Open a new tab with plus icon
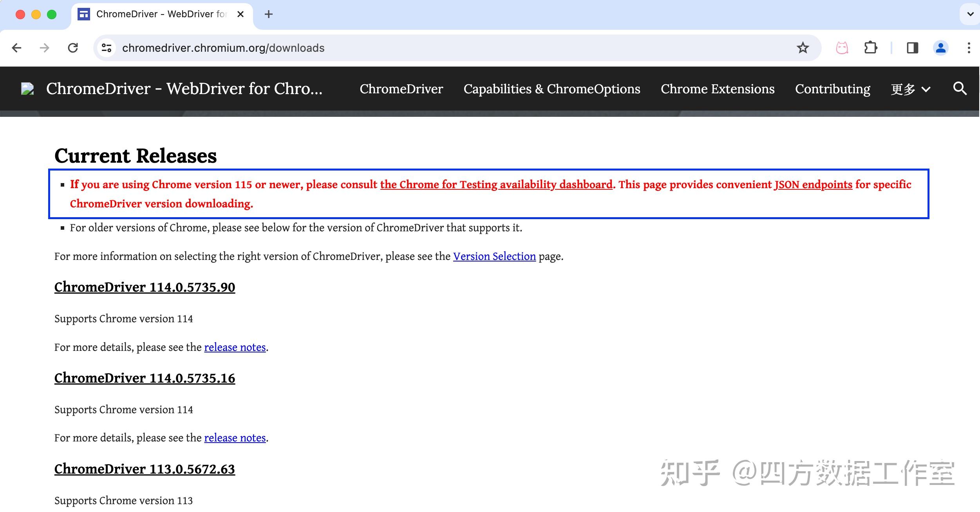Screen dimensions: 980x512 click(268, 15)
